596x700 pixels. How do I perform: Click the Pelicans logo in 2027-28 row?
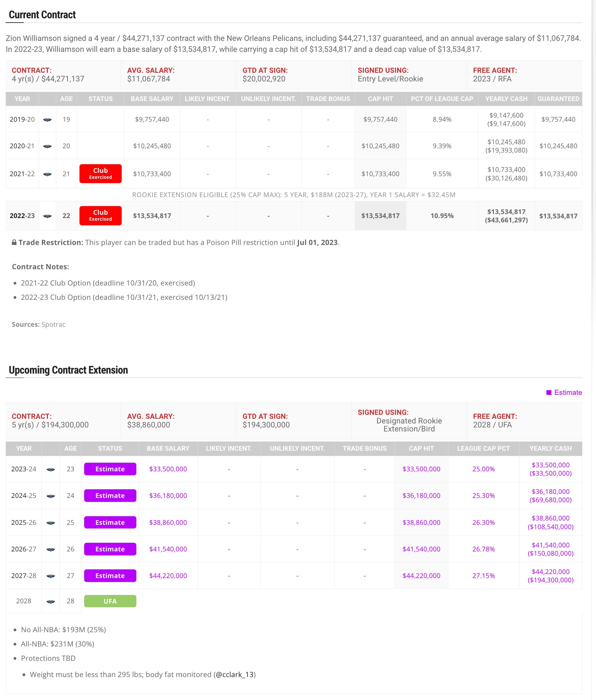pyautogui.click(x=51, y=576)
